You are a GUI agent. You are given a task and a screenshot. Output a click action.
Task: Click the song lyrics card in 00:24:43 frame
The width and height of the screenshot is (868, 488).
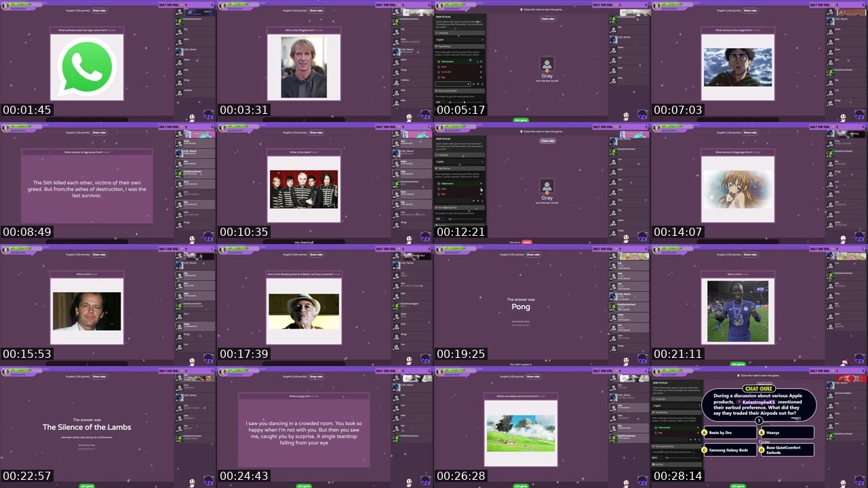(304, 430)
